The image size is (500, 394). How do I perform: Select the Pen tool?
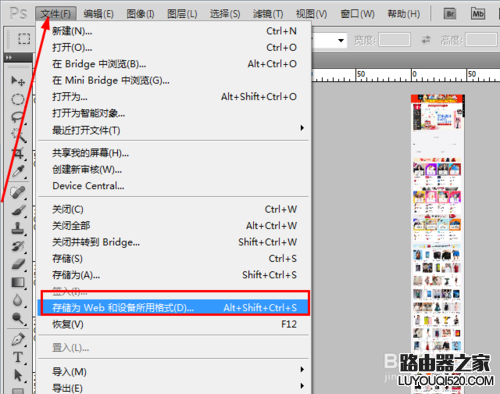[x=18, y=339]
